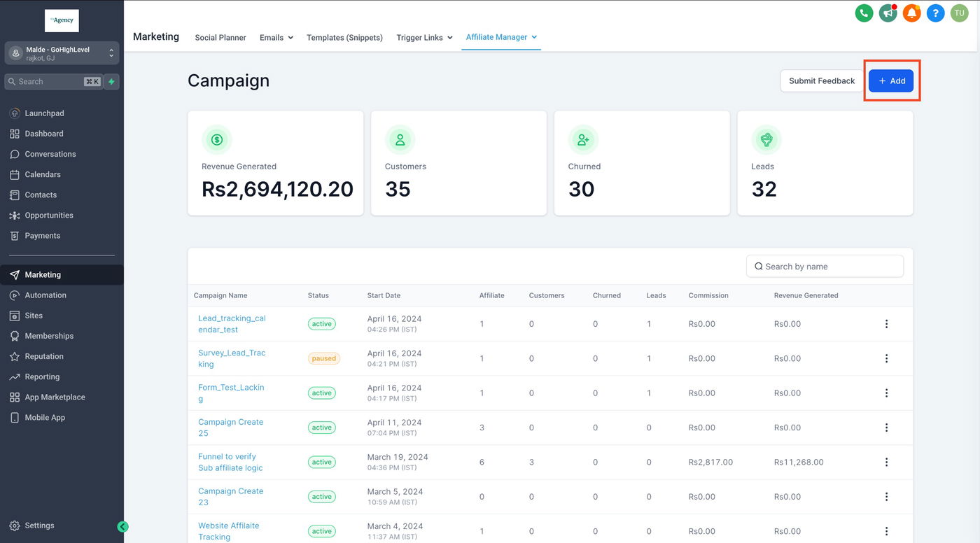Open three-dot menu for Lead_tracking_calendar_test row
980x543 pixels.
[886, 324]
